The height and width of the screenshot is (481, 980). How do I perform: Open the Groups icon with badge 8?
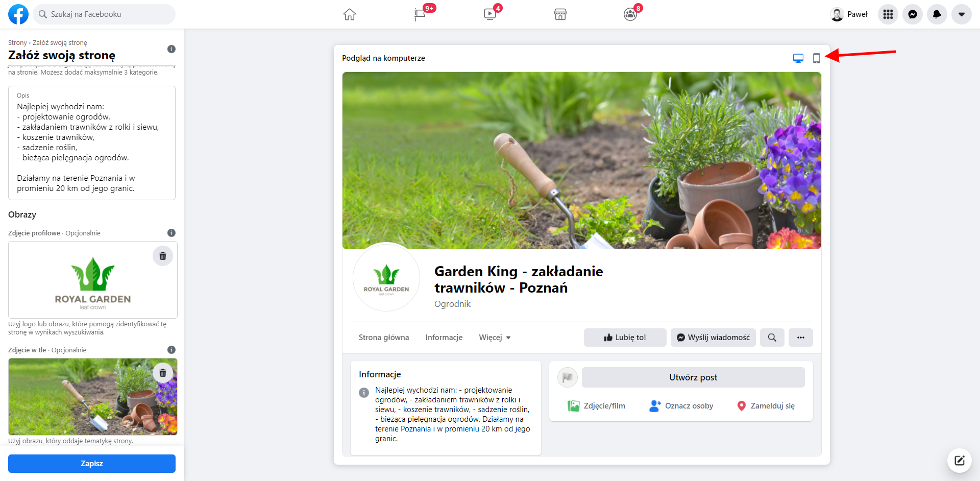pos(630,14)
